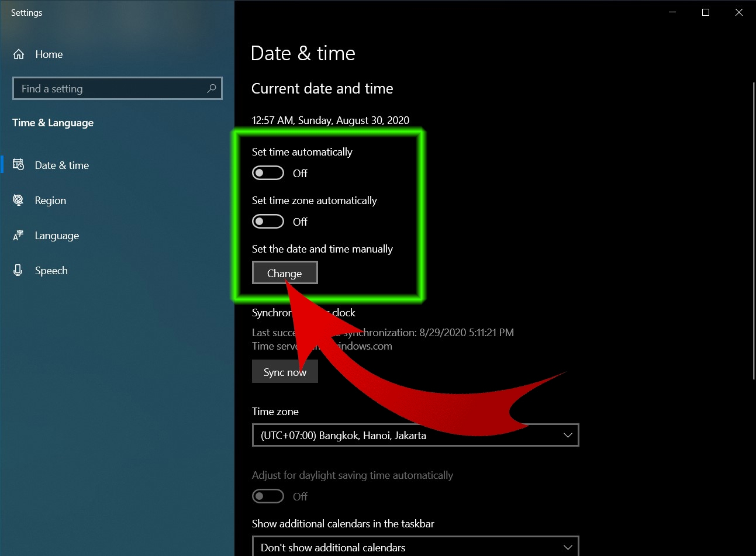Click the Date & time page title

tap(303, 53)
